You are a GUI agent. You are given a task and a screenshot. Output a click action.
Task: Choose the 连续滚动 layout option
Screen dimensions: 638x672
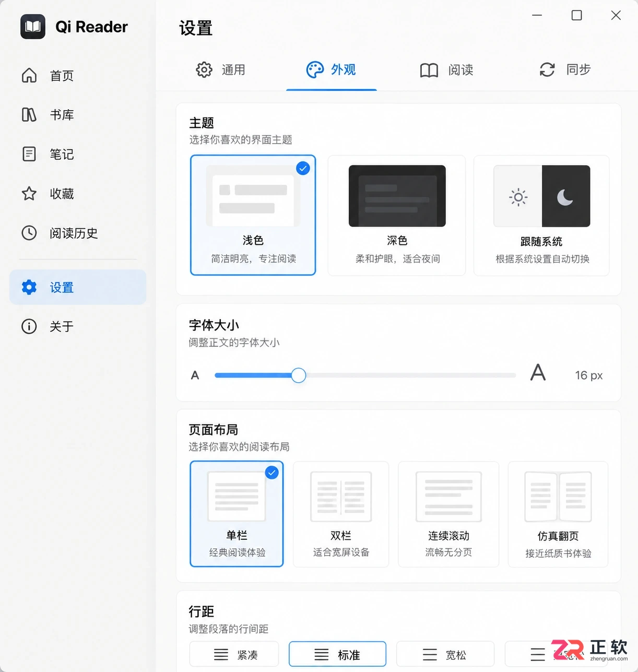(x=448, y=514)
